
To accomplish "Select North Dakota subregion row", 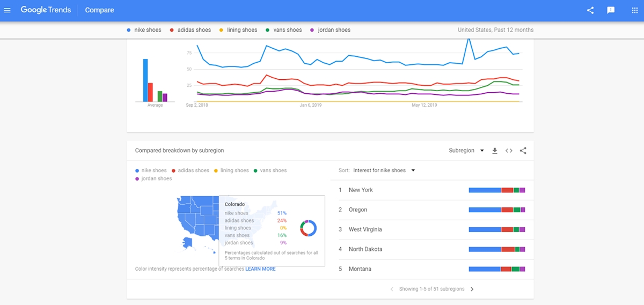I will (432, 249).
